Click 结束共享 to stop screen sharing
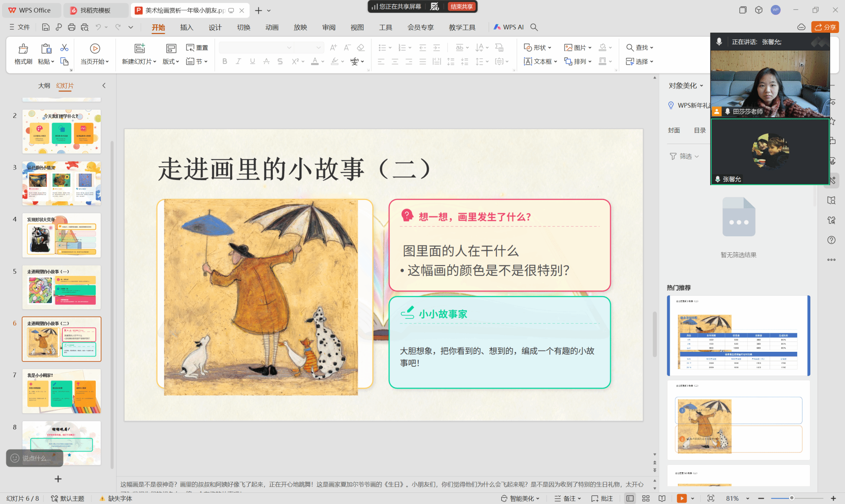 click(x=462, y=7)
